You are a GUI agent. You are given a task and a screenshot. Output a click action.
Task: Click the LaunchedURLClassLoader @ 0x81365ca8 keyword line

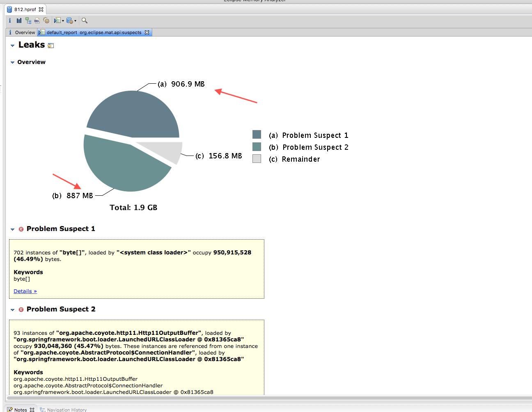point(113,392)
